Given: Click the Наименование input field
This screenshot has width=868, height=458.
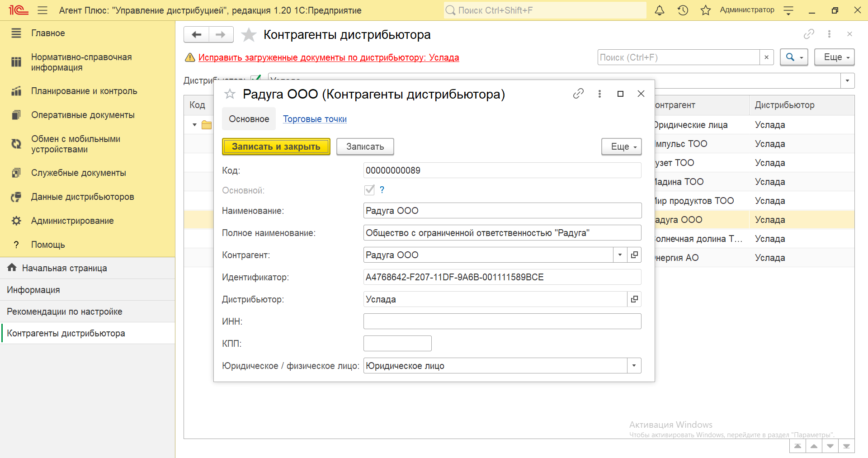Looking at the screenshot, I should tap(502, 211).
